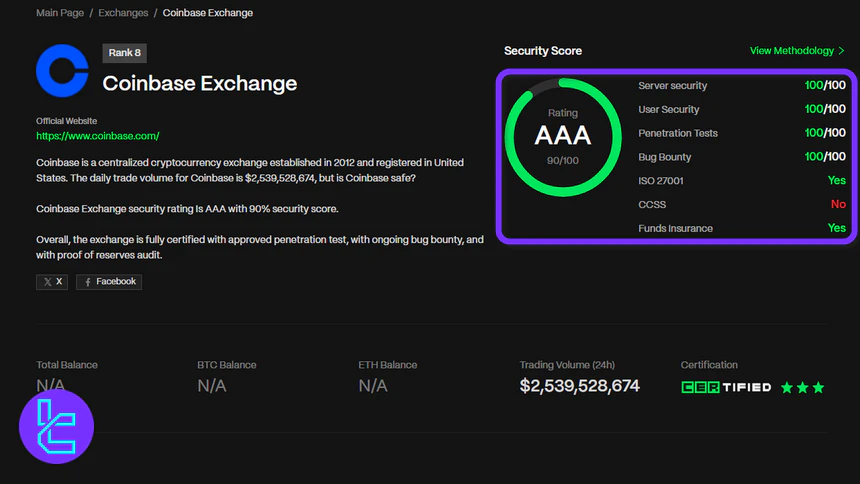Select the ISO 27001 row label
The image size is (860, 484).
click(661, 181)
